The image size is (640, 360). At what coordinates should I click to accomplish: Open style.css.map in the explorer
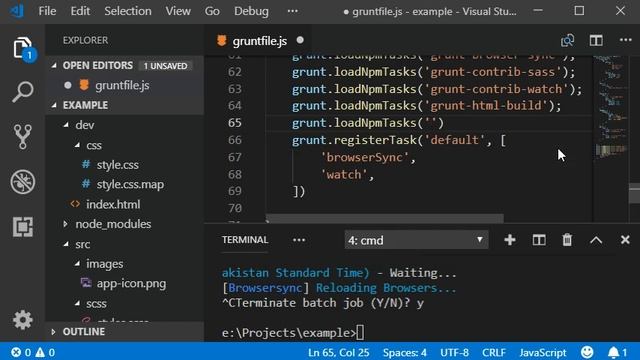click(x=130, y=184)
